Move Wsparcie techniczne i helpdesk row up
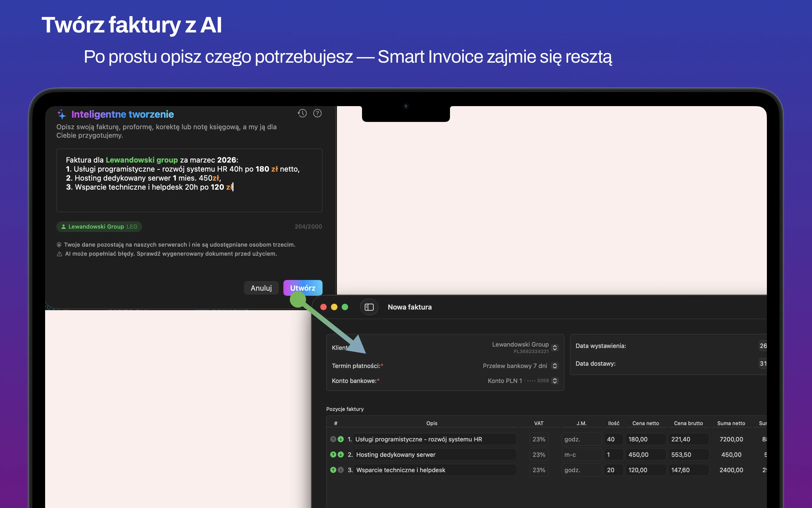 click(x=333, y=470)
